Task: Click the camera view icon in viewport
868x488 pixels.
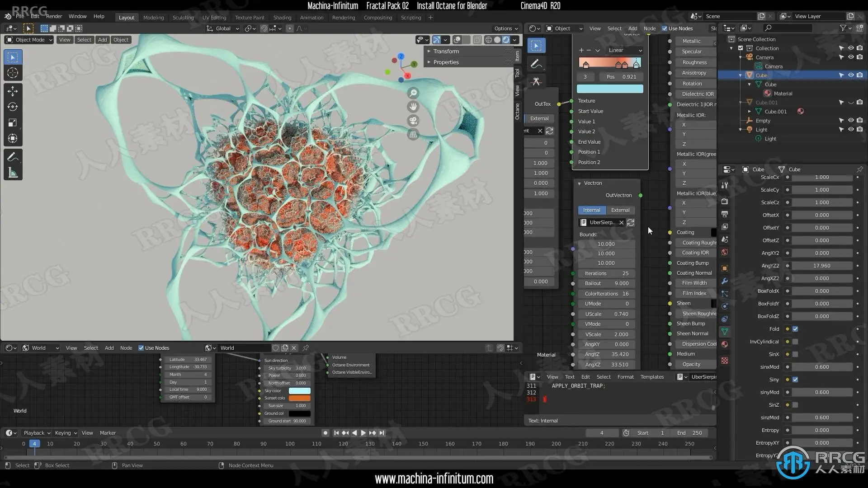Action: pos(413,121)
